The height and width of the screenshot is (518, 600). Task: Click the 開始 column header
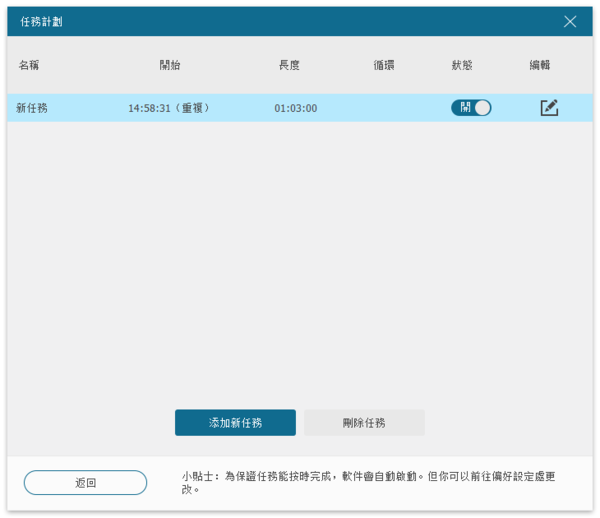point(170,65)
